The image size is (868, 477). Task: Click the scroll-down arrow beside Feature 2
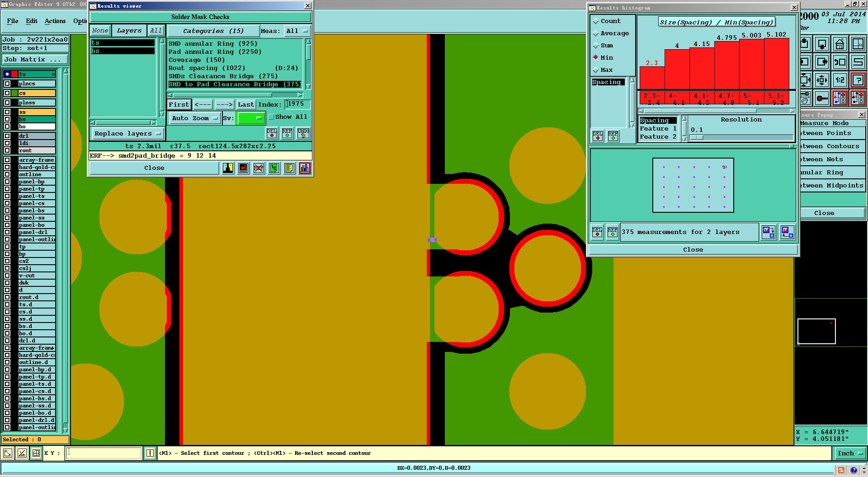click(684, 139)
